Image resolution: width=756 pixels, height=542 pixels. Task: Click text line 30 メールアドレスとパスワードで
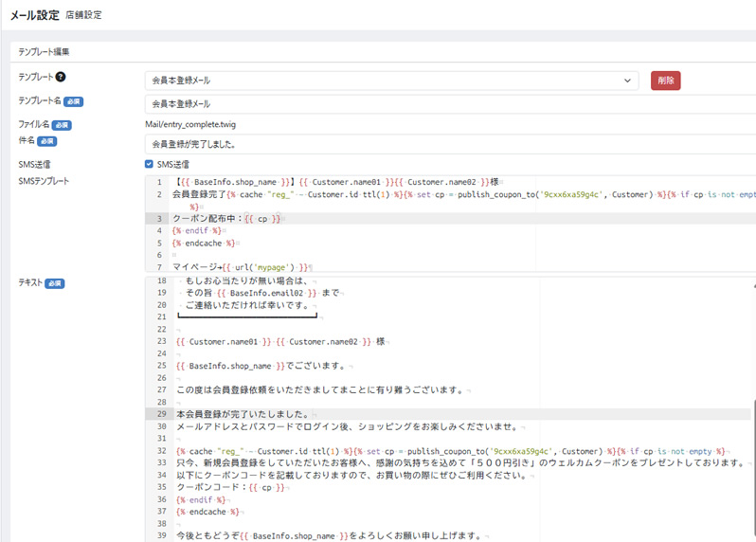pos(347,426)
